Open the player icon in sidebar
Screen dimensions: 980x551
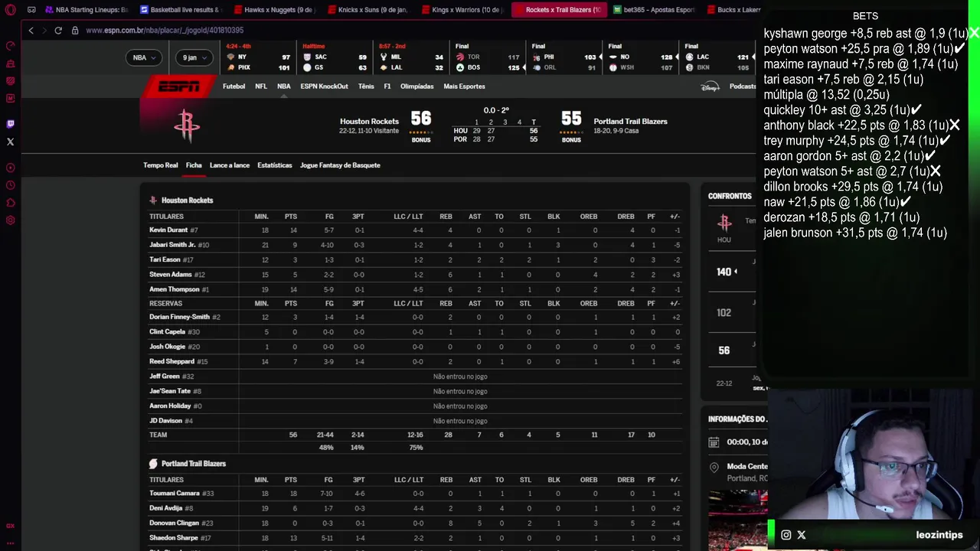(x=11, y=167)
